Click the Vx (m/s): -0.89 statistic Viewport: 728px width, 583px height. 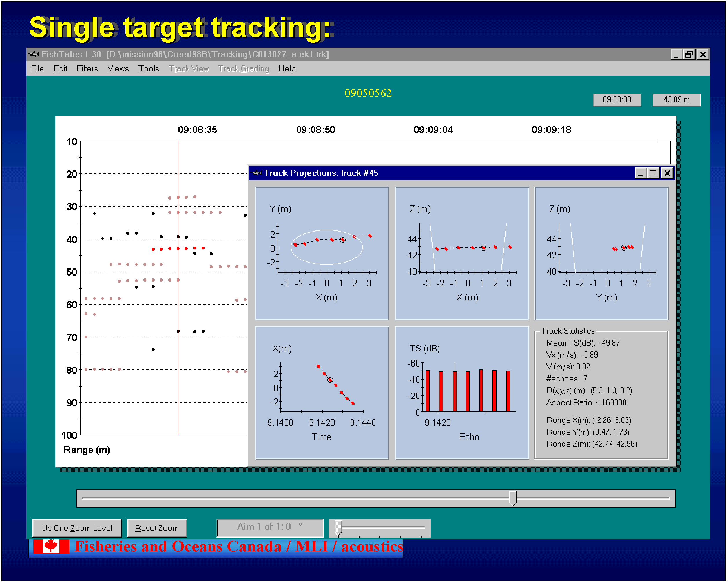point(572,355)
